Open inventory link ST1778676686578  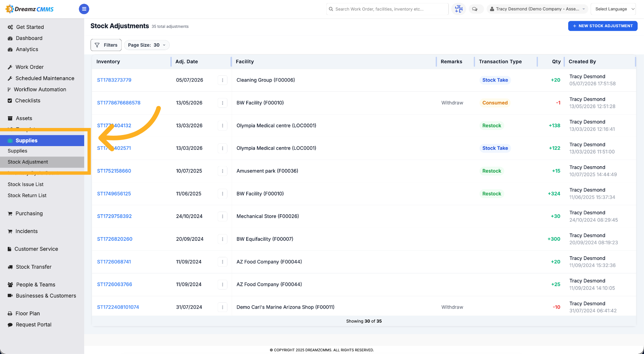(119, 103)
